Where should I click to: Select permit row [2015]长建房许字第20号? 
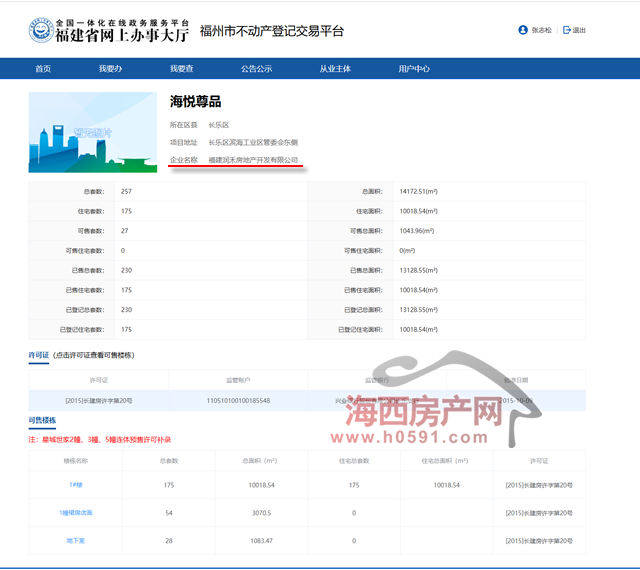pyautogui.click(x=98, y=401)
